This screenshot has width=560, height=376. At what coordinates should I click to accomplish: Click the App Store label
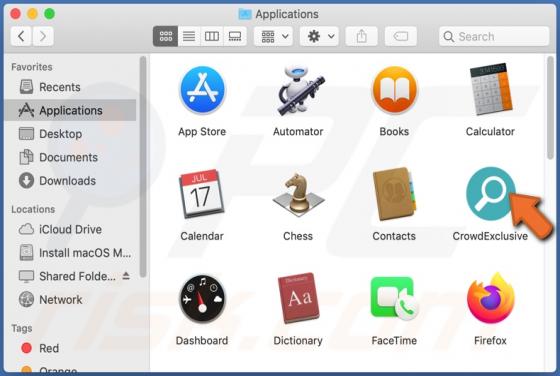[x=202, y=131]
